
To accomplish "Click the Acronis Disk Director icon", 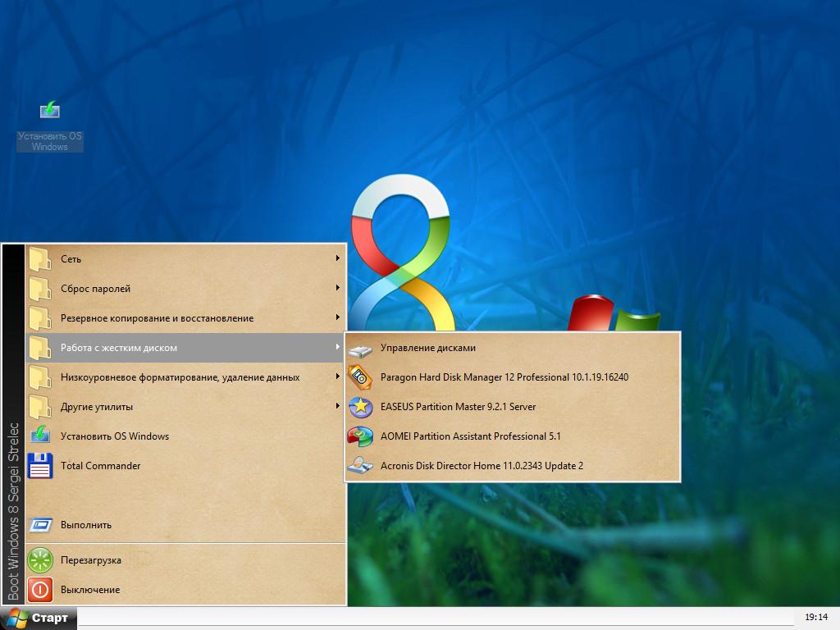I will click(360, 466).
